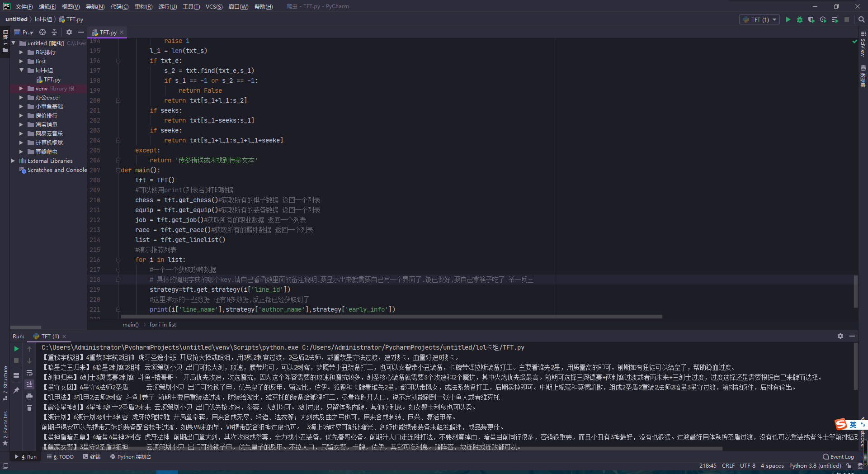This screenshot has height=474, width=868.
Task: Start debugging with the green bug icon
Action: 799,19
